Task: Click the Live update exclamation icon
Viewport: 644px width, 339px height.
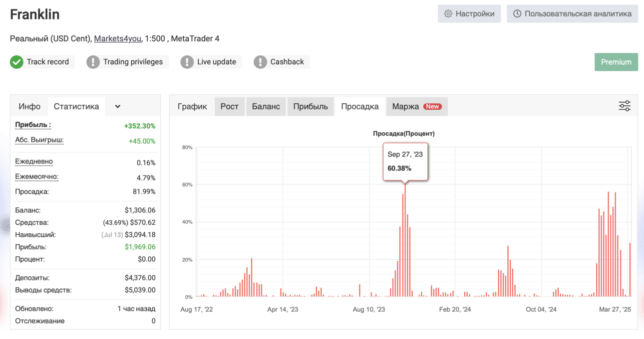Action: point(187,62)
